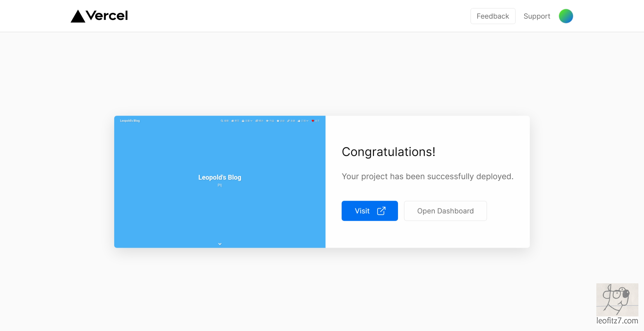644x331 pixels.
Task: Click the home icon in blog preview
Action: pyautogui.click(x=233, y=121)
